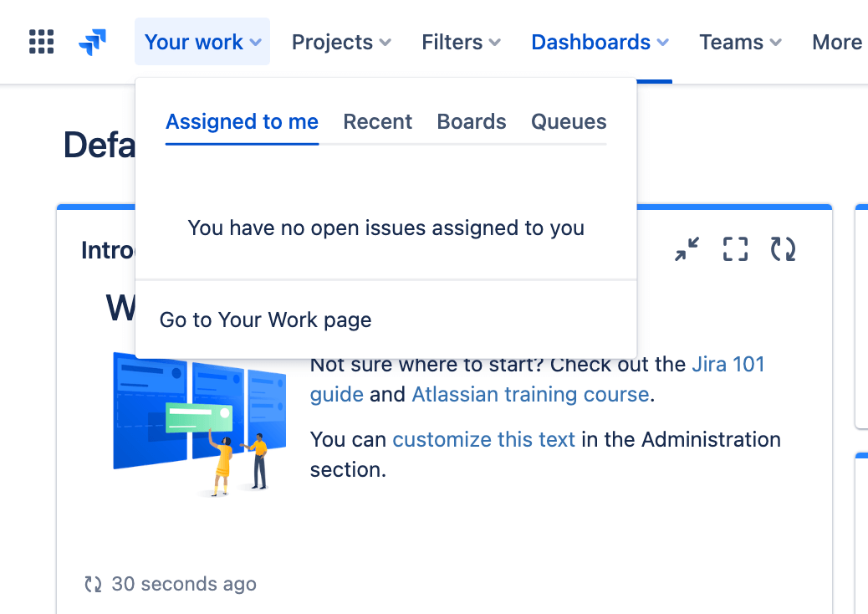
Task: Switch to the Recent tab
Action: point(377,121)
